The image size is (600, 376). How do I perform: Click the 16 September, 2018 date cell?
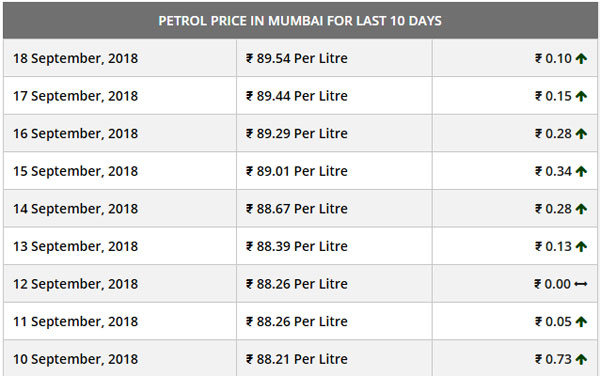click(120, 133)
